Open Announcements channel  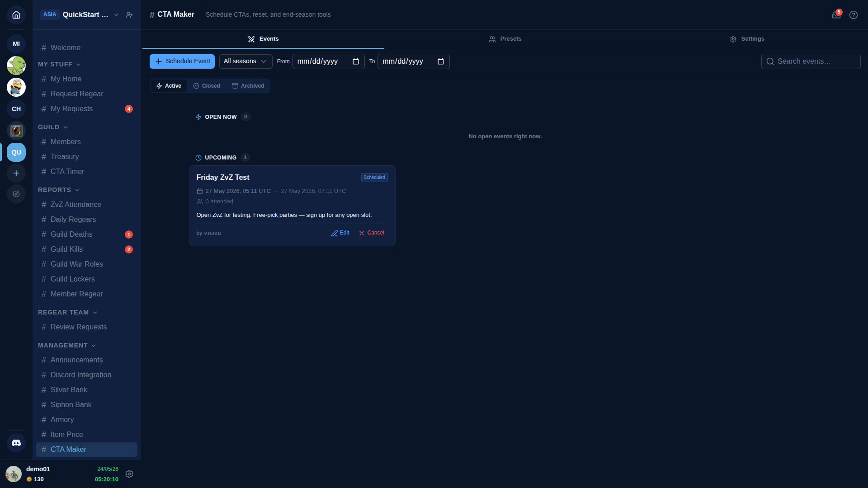click(87, 360)
